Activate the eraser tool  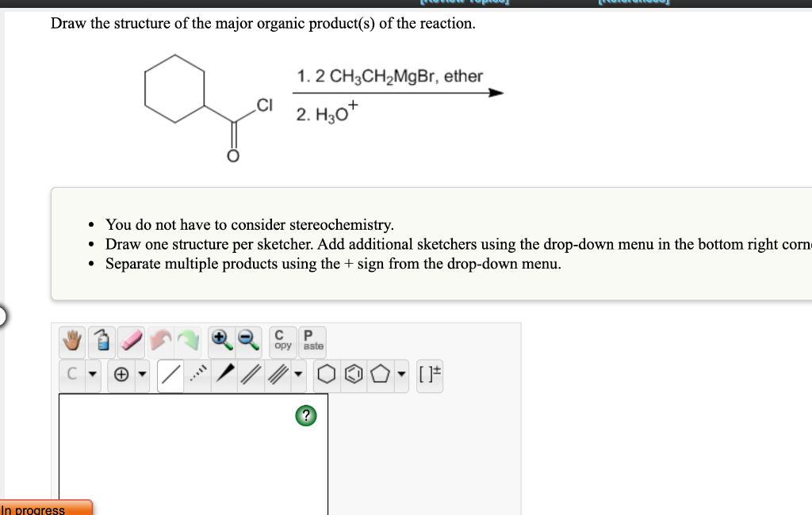(131, 341)
